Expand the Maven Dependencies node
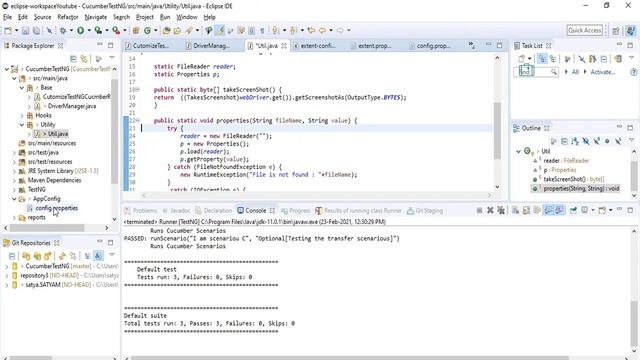 pos(14,180)
